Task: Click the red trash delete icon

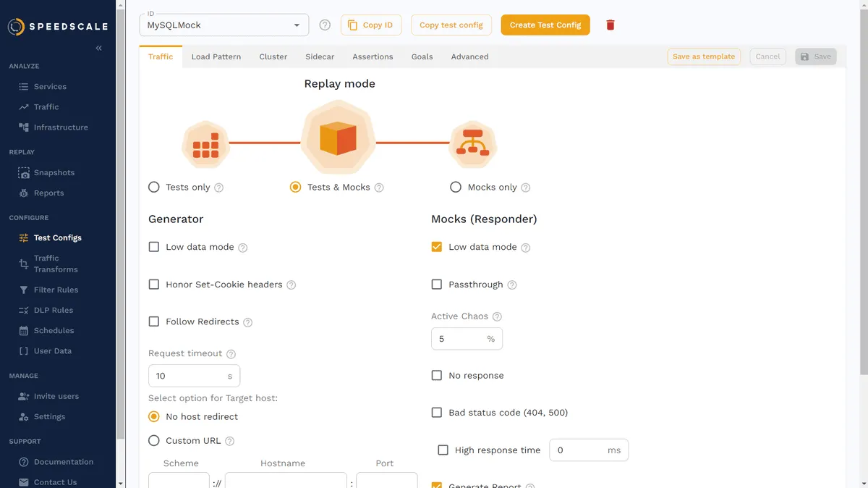Action: (x=610, y=25)
